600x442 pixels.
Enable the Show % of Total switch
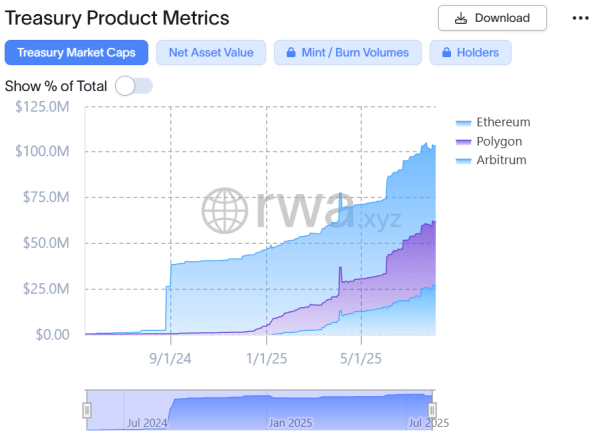pyautogui.click(x=133, y=86)
